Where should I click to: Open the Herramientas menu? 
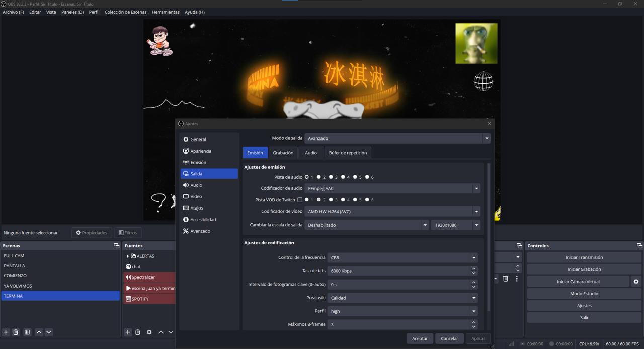click(166, 12)
